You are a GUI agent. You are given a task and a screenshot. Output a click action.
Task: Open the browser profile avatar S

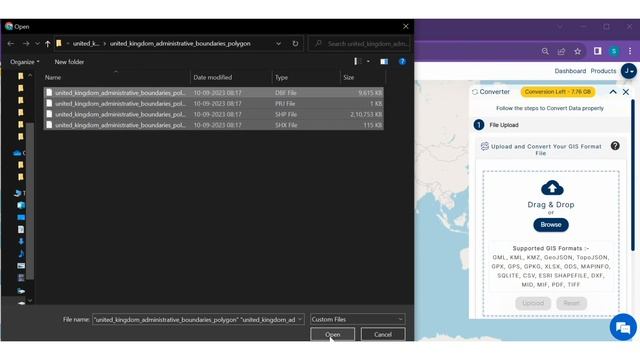[x=614, y=51]
